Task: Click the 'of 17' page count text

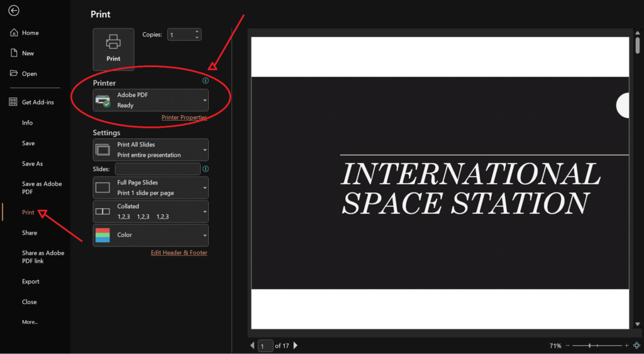Action: (282, 346)
